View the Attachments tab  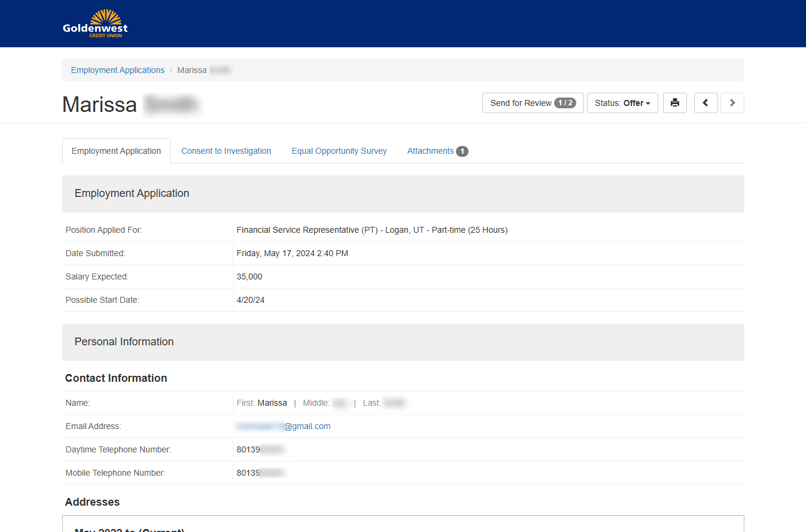tap(430, 151)
